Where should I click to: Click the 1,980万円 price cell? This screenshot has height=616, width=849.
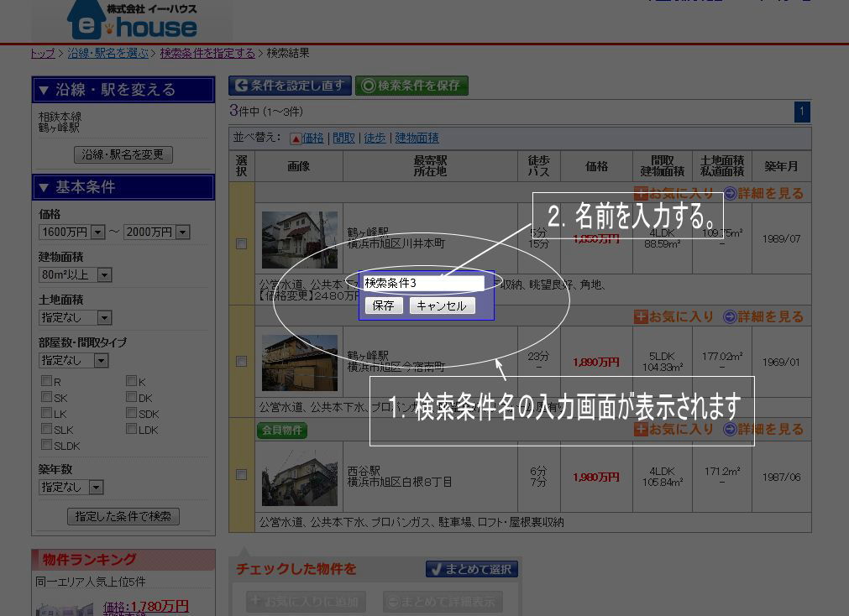pyautogui.click(x=596, y=477)
